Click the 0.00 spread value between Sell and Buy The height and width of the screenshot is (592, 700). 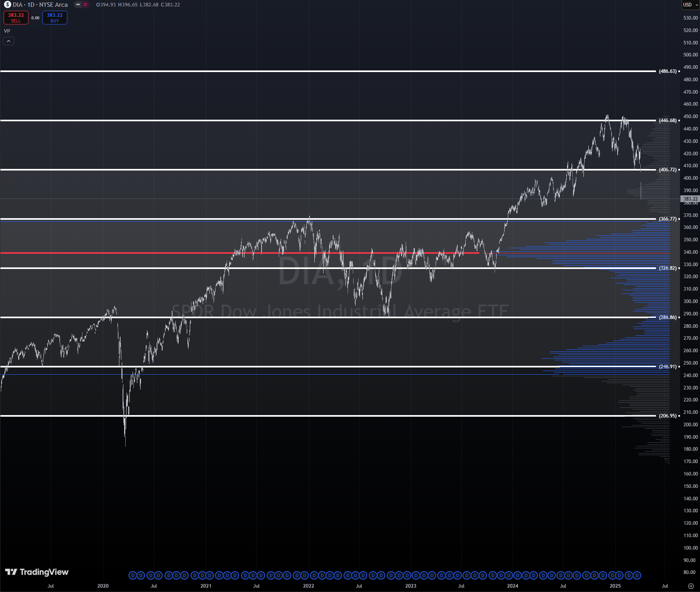[35, 18]
